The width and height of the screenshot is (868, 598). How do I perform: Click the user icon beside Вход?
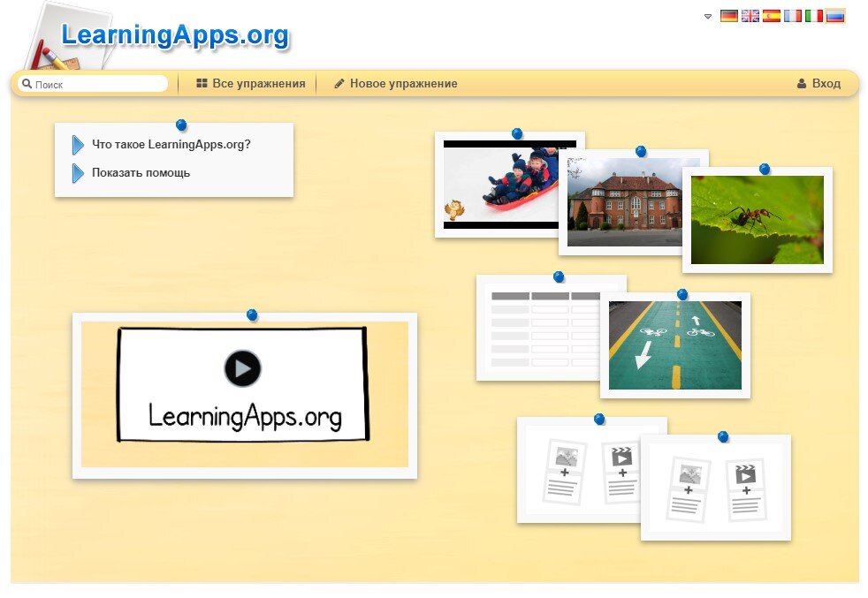click(802, 84)
